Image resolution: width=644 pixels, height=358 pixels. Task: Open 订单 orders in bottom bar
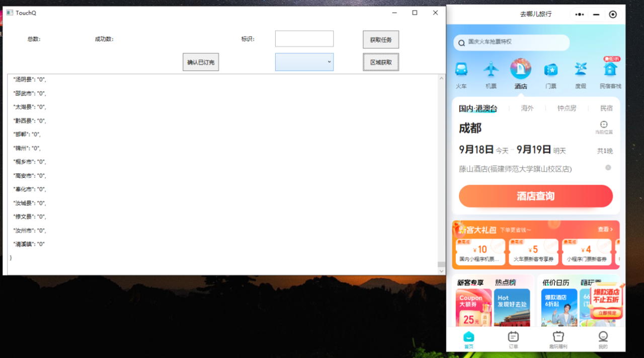[513, 340]
